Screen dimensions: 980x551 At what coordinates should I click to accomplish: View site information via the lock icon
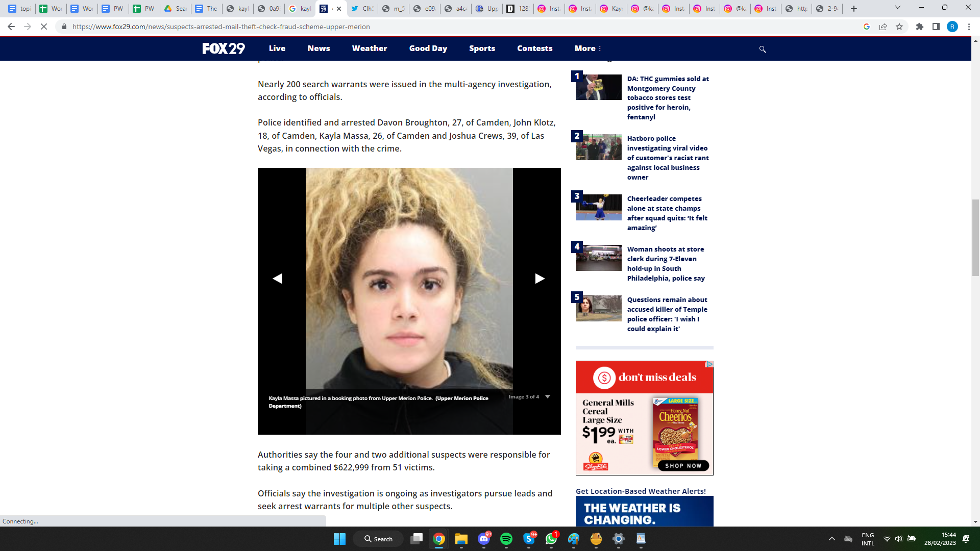click(64, 27)
